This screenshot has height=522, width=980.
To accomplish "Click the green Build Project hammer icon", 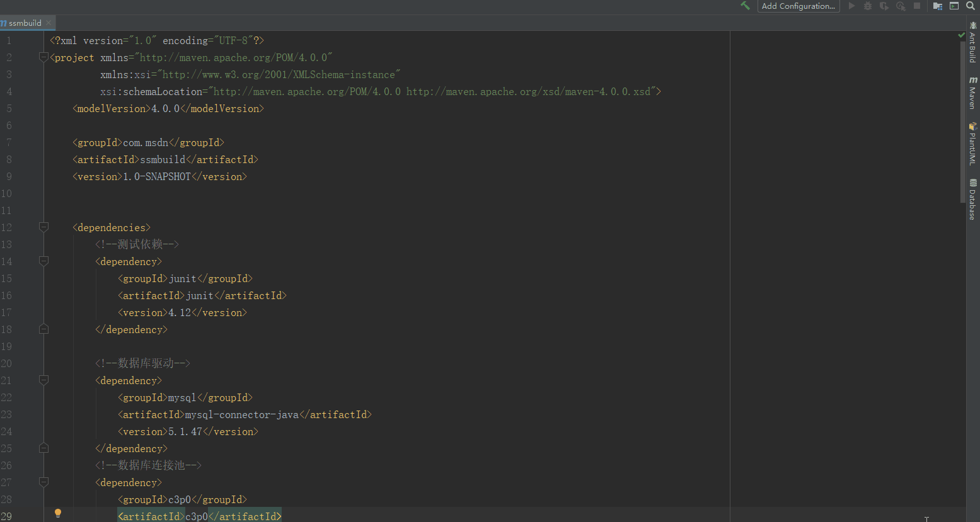I will 745,6.
